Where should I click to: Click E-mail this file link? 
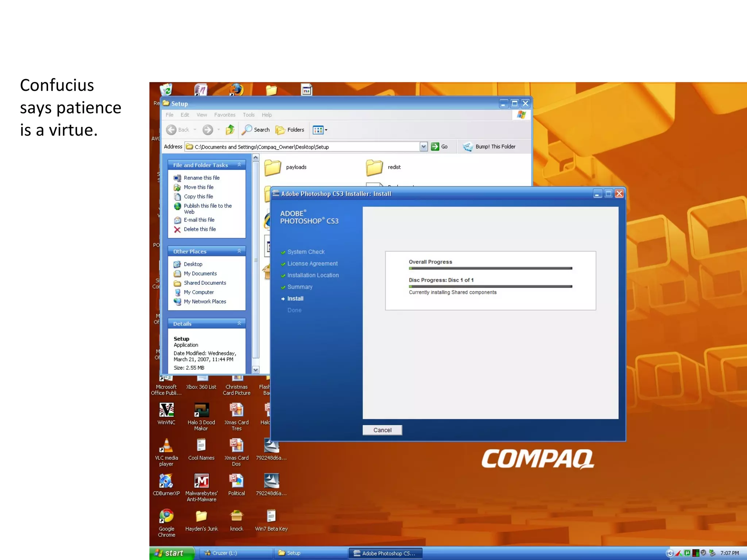[x=199, y=220]
